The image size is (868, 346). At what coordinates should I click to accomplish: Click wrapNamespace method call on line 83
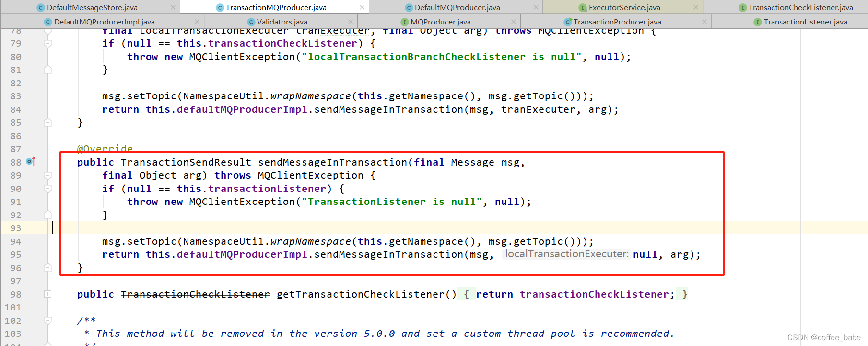pos(310,96)
